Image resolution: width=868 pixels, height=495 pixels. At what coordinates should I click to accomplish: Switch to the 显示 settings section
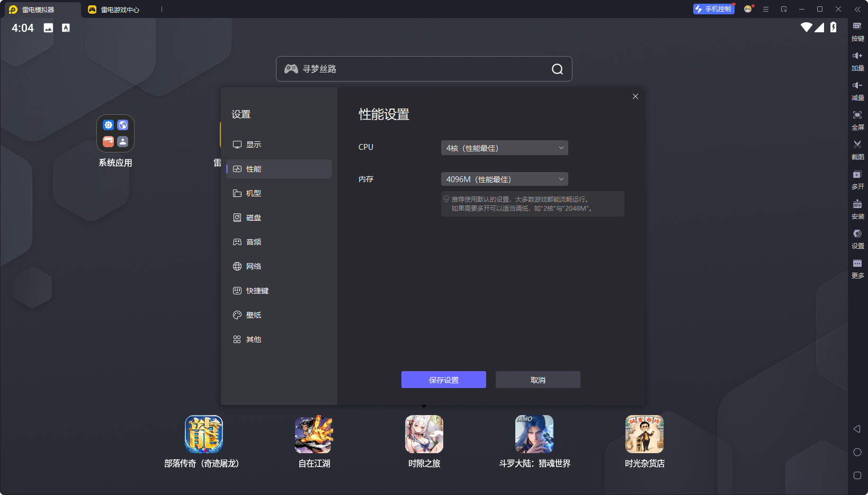pos(279,145)
